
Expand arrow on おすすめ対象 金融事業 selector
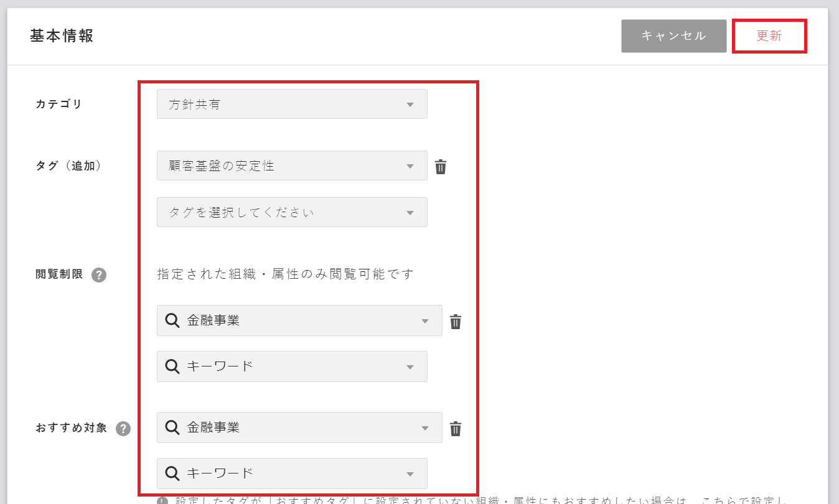click(425, 429)
